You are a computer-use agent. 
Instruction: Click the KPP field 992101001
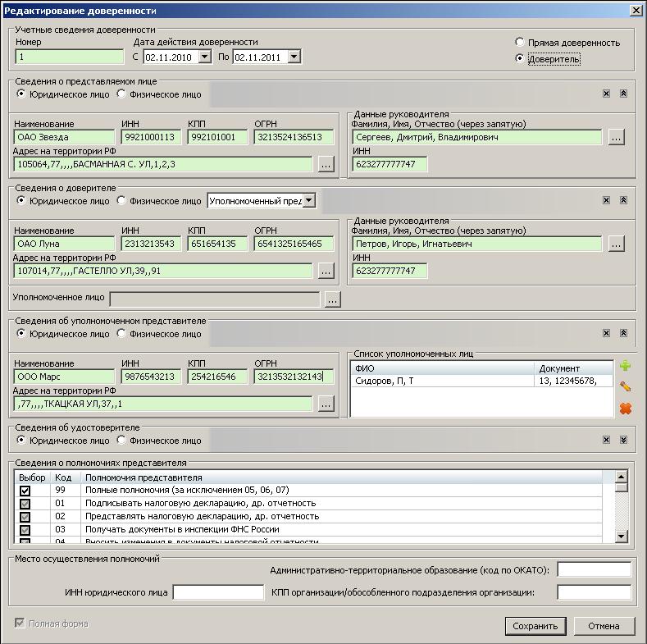pos(217,137)
